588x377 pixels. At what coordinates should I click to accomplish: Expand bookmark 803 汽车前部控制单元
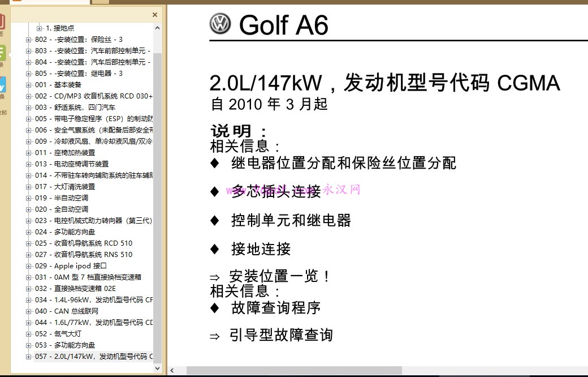(28, 51)
